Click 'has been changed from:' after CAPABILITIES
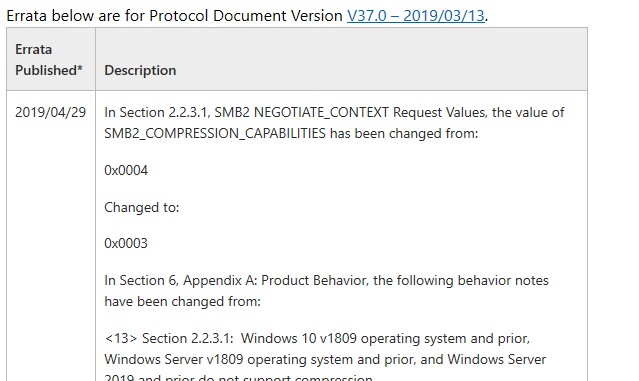This screenshot has height=381, width=639. (x=404, y=133)
